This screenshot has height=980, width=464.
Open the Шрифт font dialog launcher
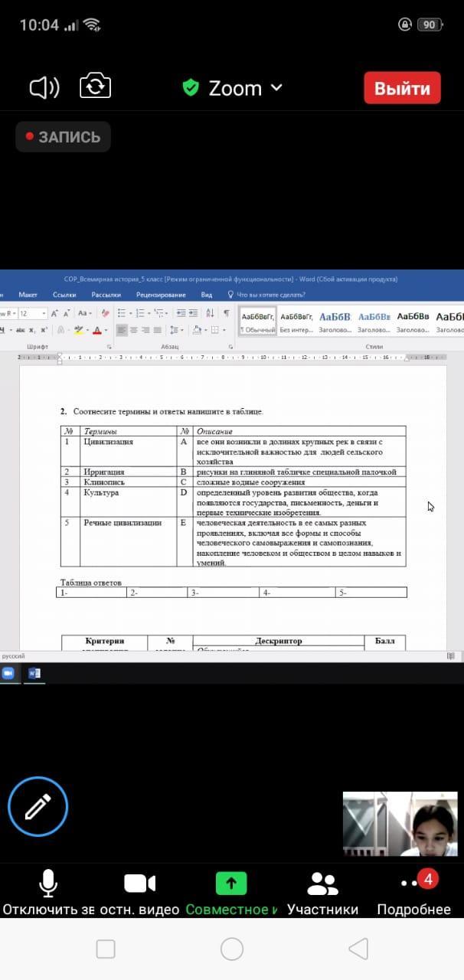coord(109,347)
